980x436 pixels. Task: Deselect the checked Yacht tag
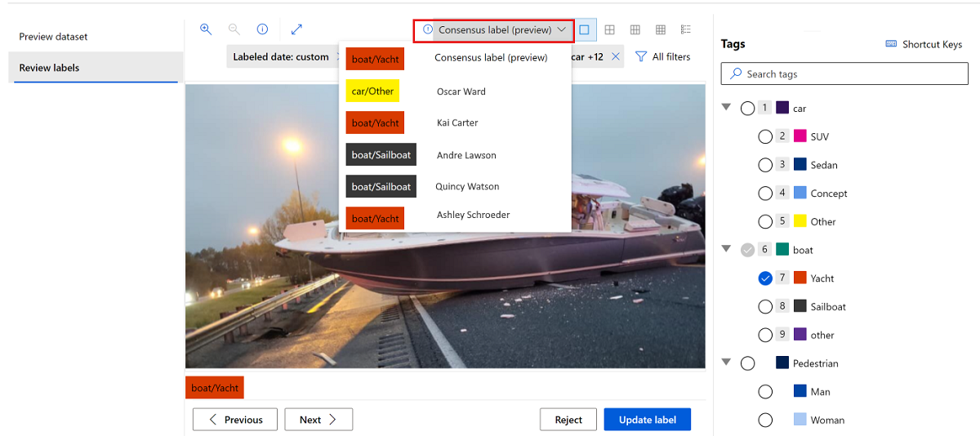(765, 278)
